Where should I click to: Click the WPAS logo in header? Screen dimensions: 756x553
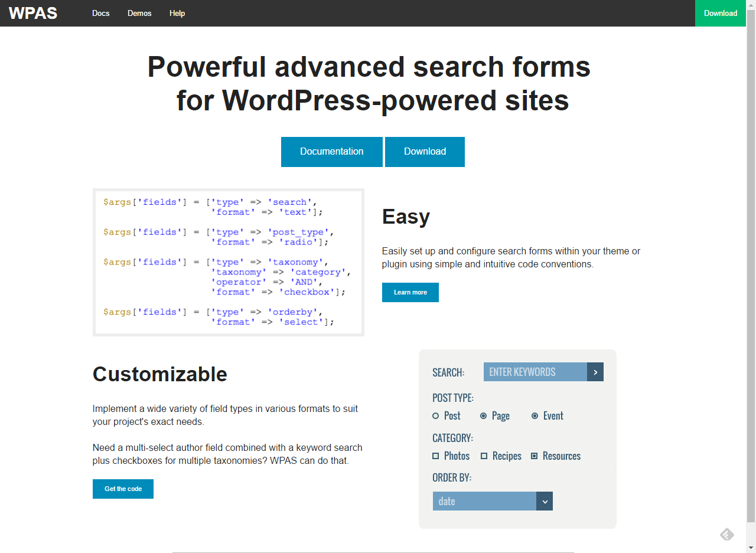coord(33,13)
